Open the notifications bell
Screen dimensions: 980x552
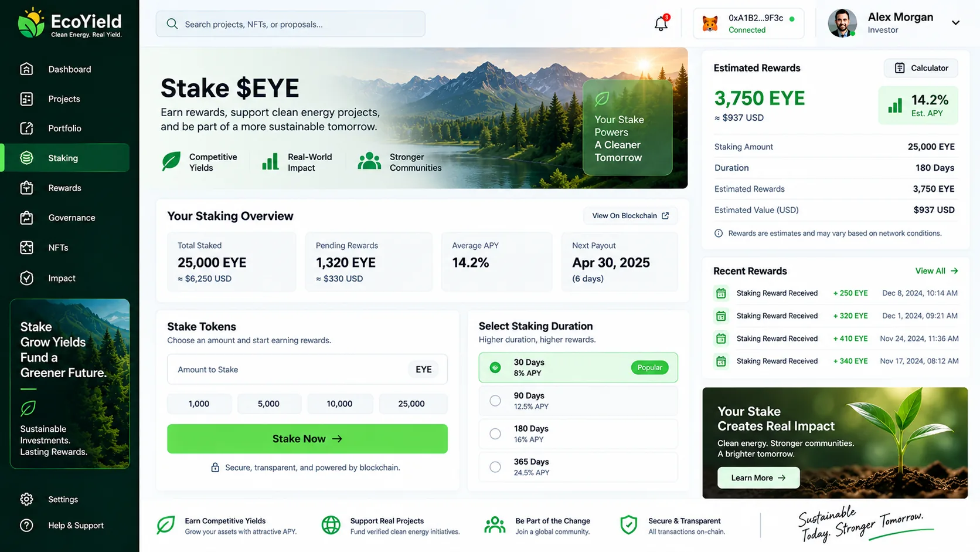click(661, 23)
